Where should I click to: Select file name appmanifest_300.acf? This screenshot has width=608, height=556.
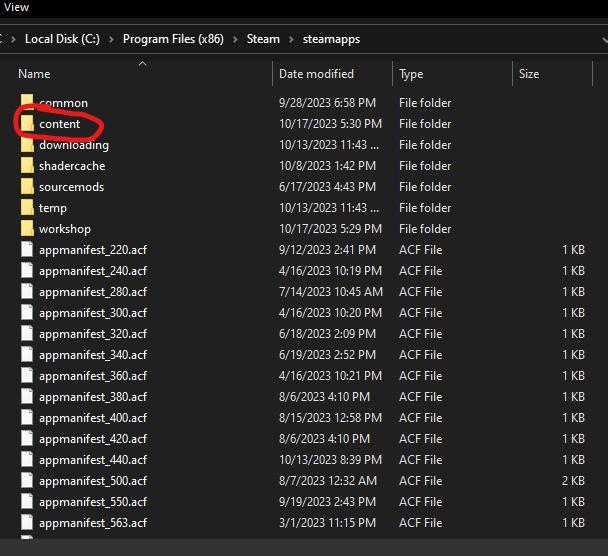pyautogui.click(x=93, y=313)
